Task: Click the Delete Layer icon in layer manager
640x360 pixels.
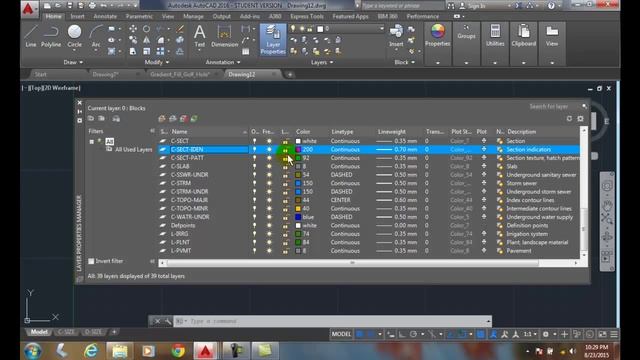Action: coord(183,119)
